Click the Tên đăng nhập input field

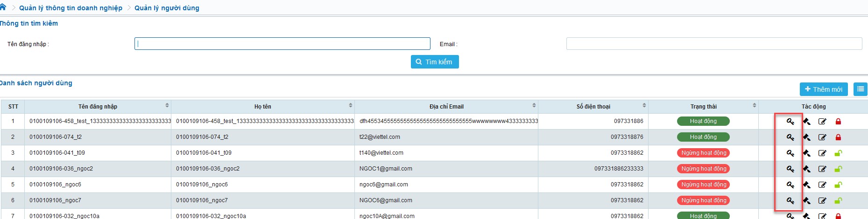click(282, 44)
